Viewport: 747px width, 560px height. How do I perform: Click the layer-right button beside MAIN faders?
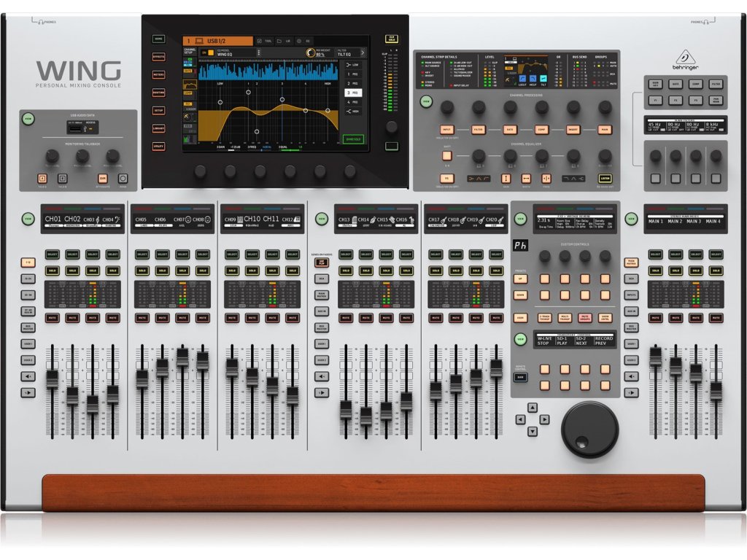pos(631,393)
